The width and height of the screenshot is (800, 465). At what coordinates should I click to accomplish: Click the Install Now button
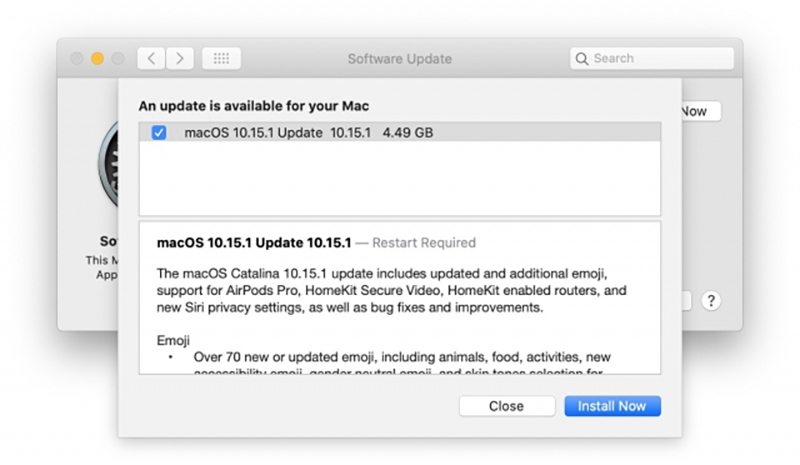[612, 406]
